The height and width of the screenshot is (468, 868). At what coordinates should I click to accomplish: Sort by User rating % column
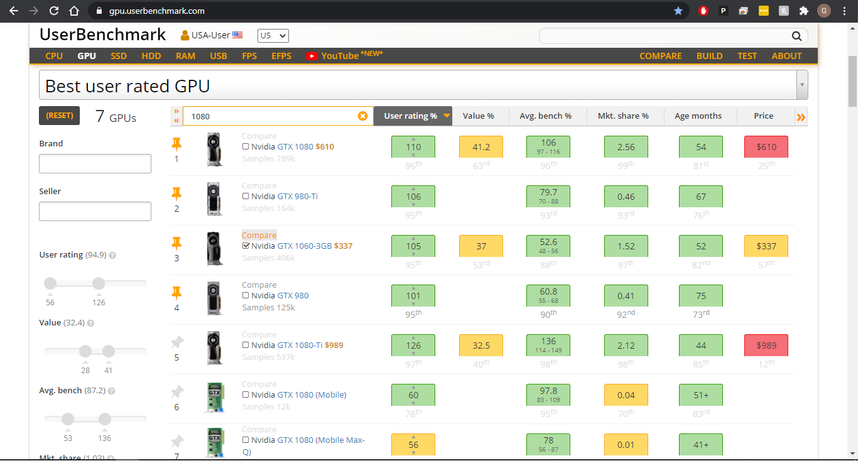click(413, 116)
